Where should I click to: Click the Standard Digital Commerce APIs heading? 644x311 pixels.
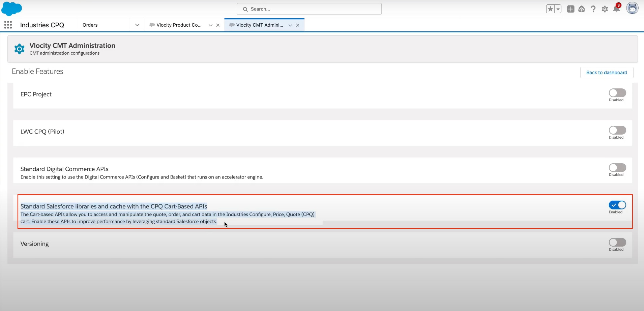64,169
